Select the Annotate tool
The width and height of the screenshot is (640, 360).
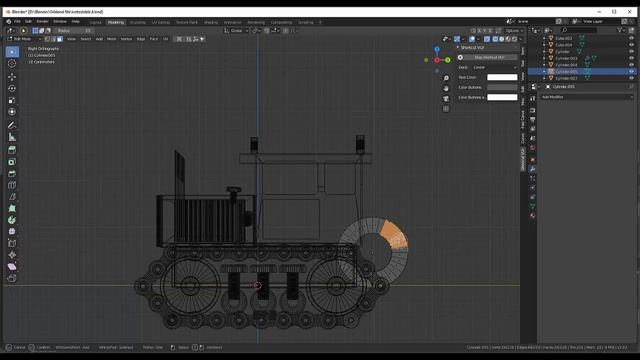coord(12,125)
